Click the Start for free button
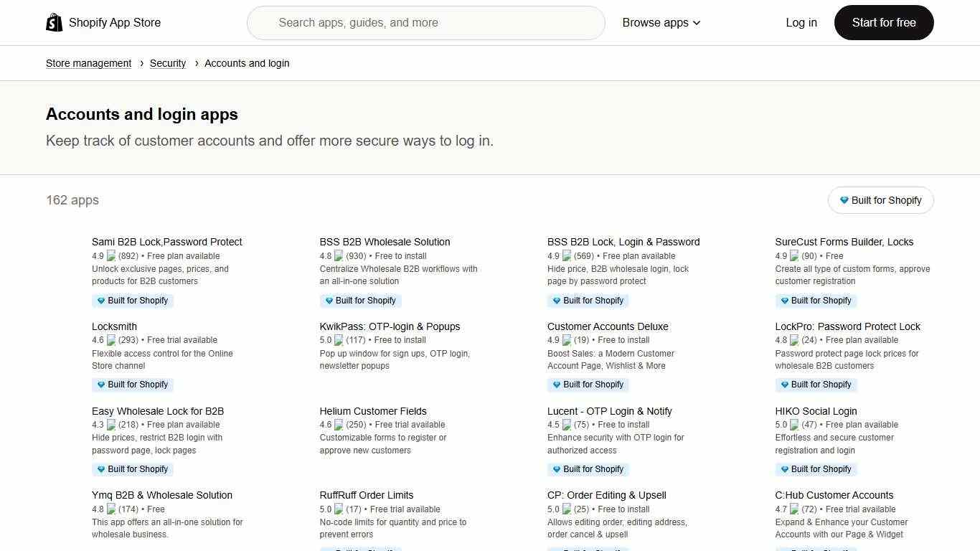The image size is (980, 551). click(x=883, y=22)
